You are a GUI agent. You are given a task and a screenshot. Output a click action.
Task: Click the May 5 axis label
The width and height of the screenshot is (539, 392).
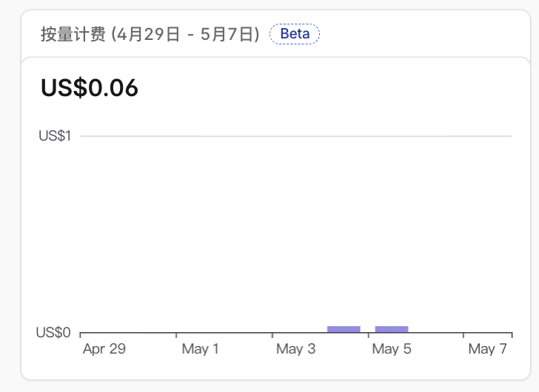click(x=392, y=349)
